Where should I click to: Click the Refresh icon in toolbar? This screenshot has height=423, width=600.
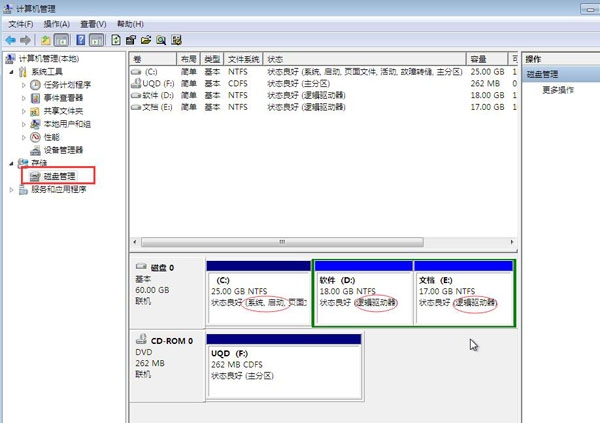click(x=116, y=40)
